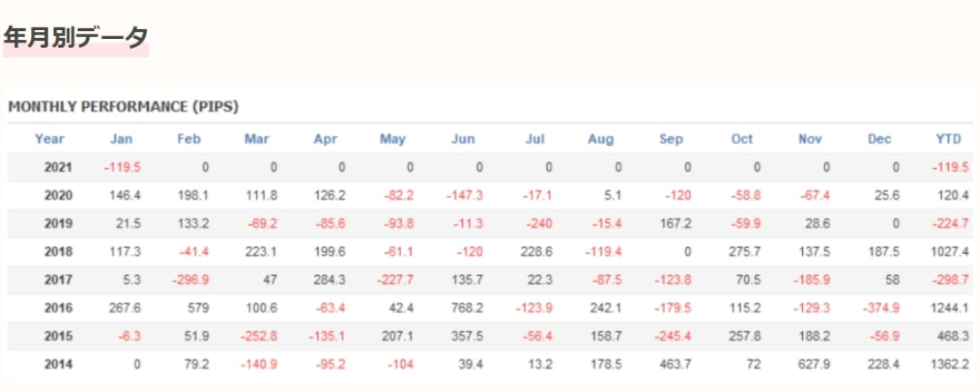Click the Jan column header
The image size is (980, 392).
tap(120, 139)
